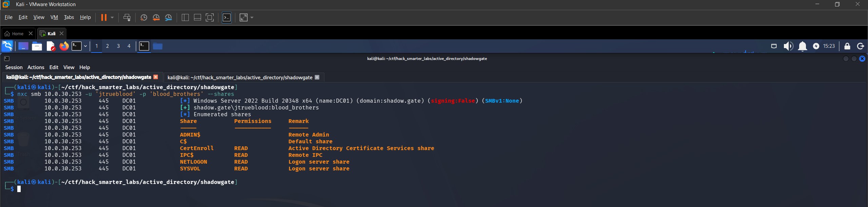This screenshot has height=207, width=868.
Task: Click the NETLOGON share name
Action: (x=193, y=162)
